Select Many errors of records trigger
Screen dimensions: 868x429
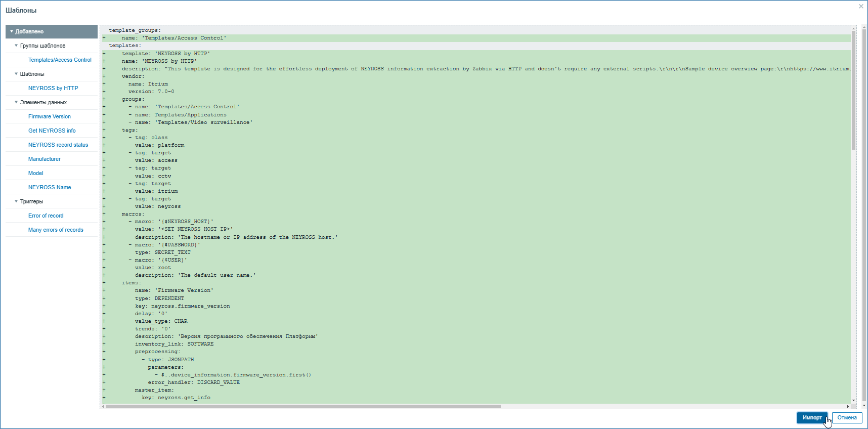click(x=56, y=230)
